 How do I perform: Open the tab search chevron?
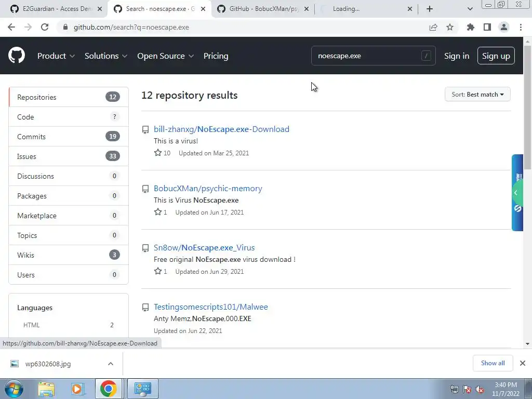coord(470,9)
